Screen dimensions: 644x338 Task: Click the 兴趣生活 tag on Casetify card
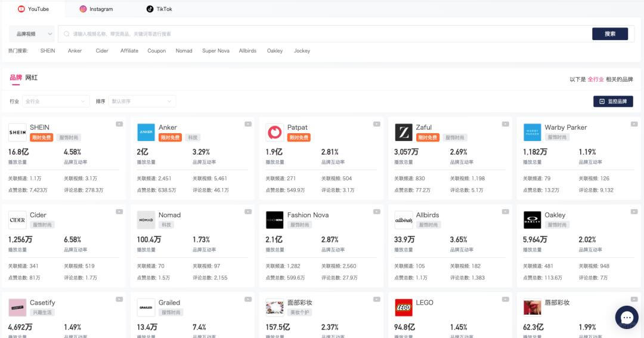tap(42, 312)
